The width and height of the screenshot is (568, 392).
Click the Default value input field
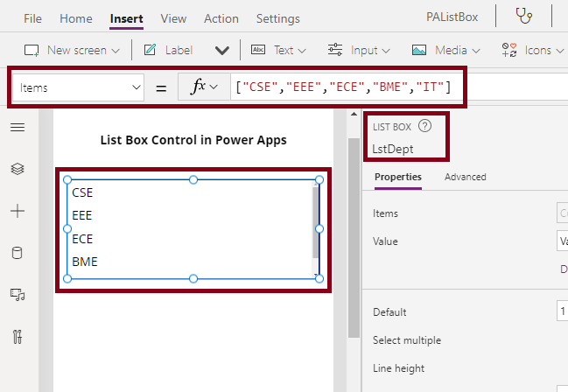pyautogui.click(x=562, y=311)
